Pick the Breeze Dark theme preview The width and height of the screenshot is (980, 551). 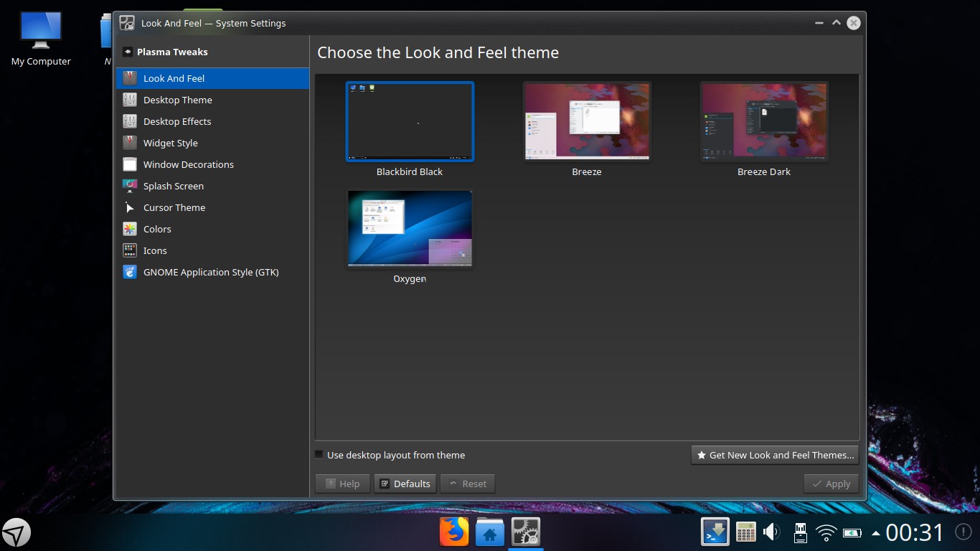(x=764, y=121)
